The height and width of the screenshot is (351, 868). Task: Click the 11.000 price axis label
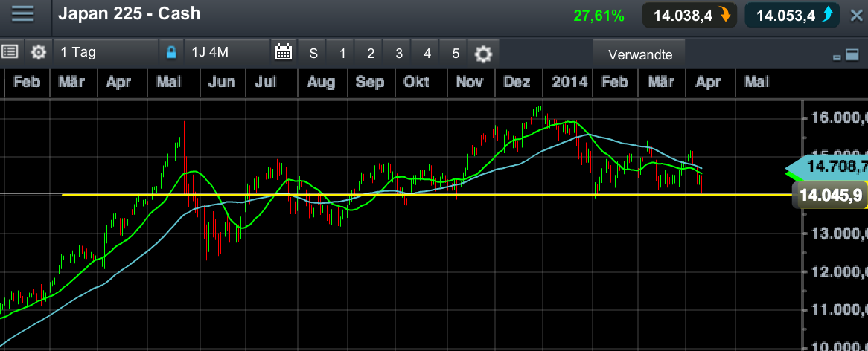[839, 310]
